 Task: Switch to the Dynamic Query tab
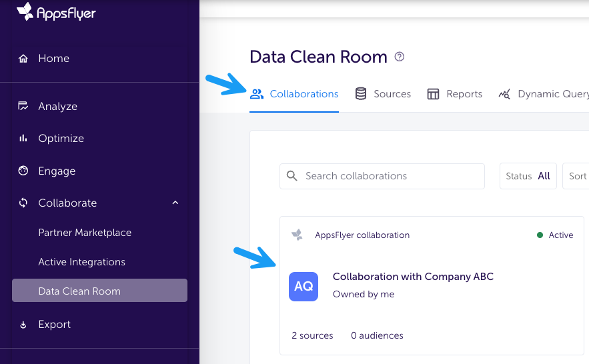tap(544, 94)
